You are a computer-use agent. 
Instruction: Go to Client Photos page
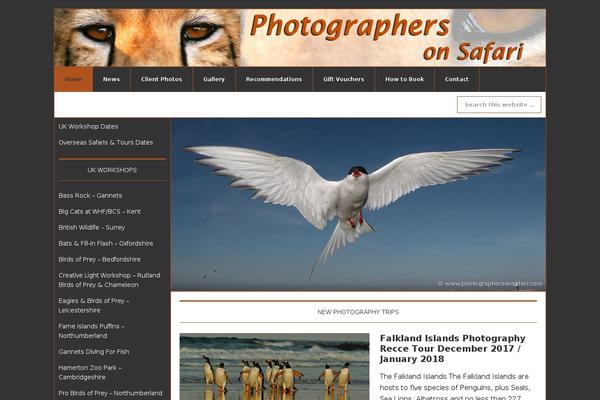(x=161, y=79)
